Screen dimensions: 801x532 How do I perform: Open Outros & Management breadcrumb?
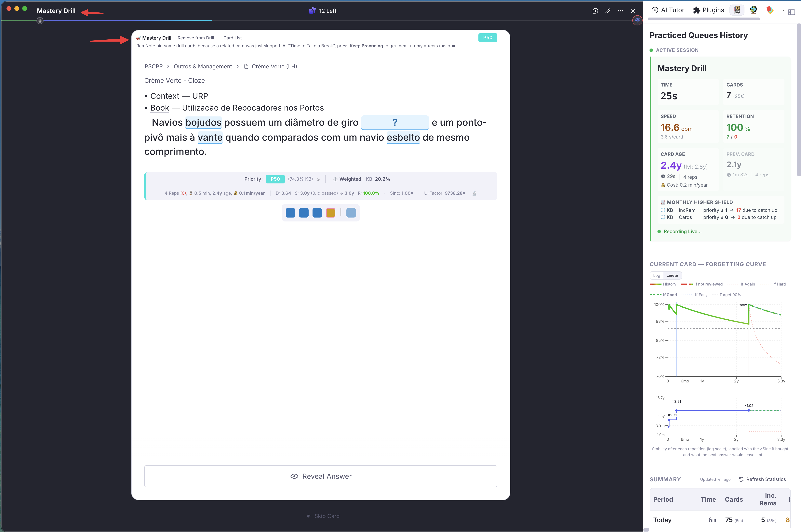point(203,67)
